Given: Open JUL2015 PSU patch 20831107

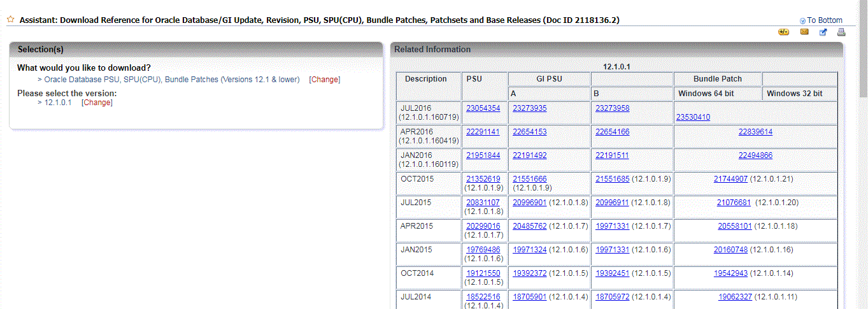Looking at the screenshot, I should 483,203.
